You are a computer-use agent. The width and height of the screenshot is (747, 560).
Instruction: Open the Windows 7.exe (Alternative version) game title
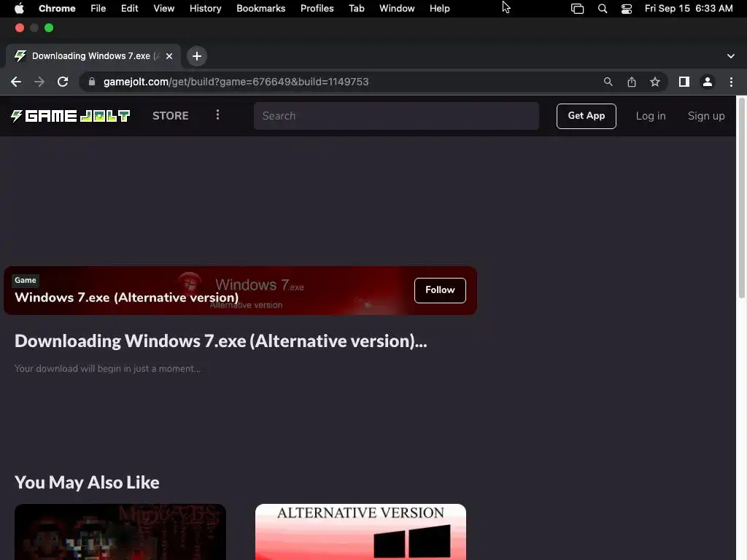point(127,297)
